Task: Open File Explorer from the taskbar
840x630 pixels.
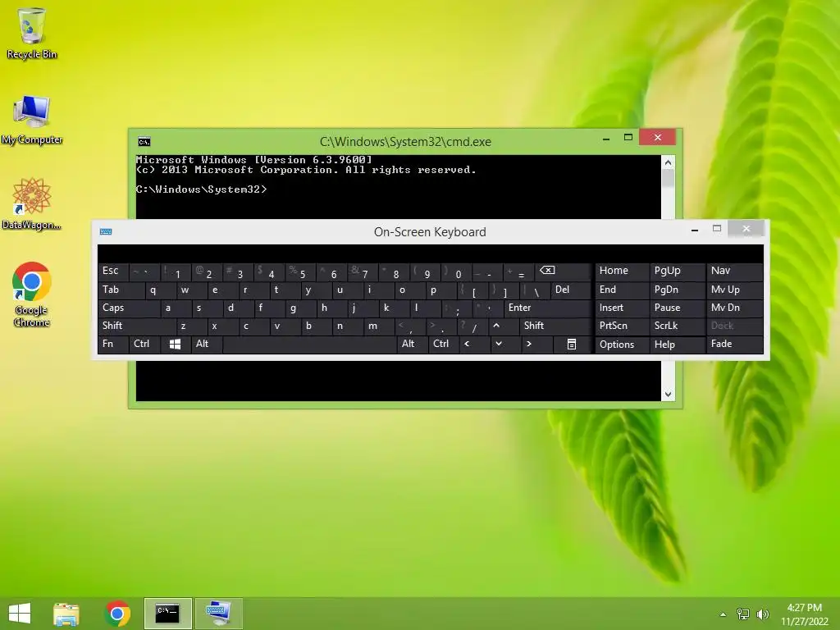Action: tap(66, 614)
